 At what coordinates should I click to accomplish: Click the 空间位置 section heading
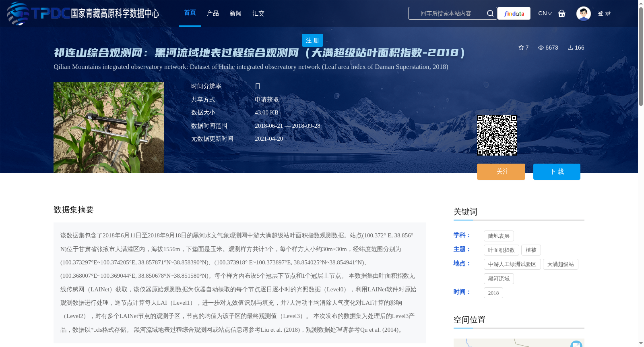pos(470,320)
